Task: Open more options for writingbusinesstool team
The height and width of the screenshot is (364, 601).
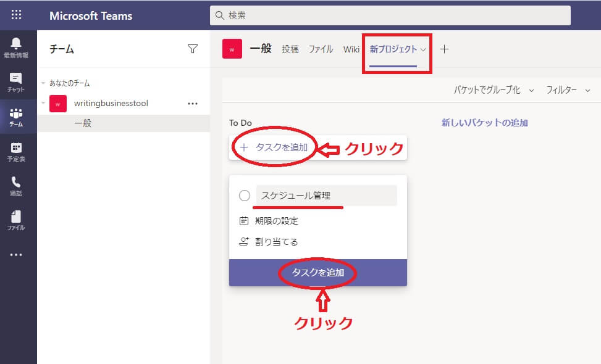Action: click(193, 104)
